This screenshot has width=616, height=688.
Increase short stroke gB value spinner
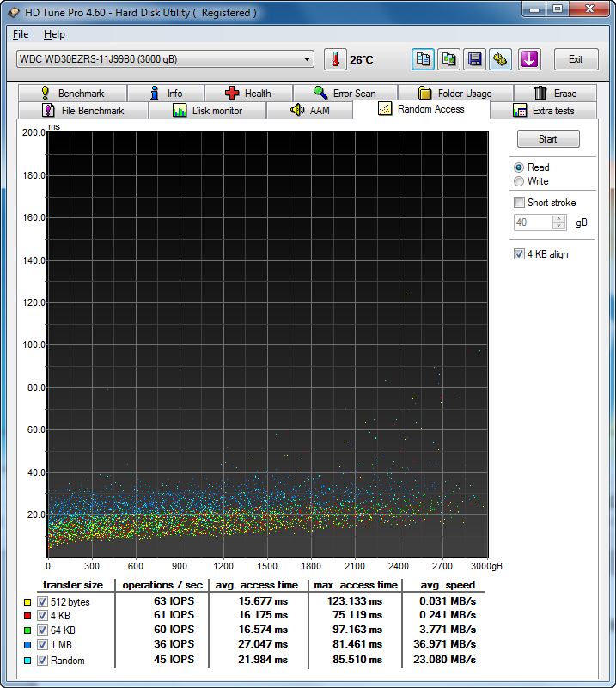tap(559, 218)
